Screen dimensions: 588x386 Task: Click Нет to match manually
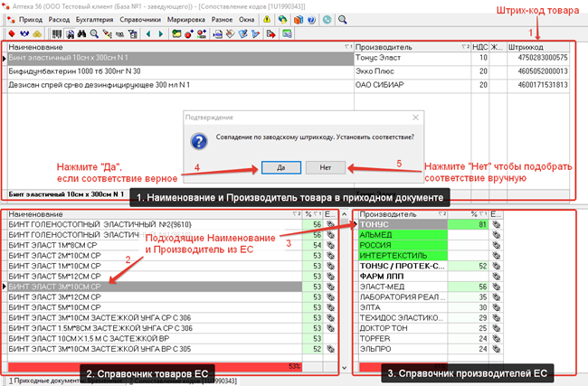tap(326, 167)
